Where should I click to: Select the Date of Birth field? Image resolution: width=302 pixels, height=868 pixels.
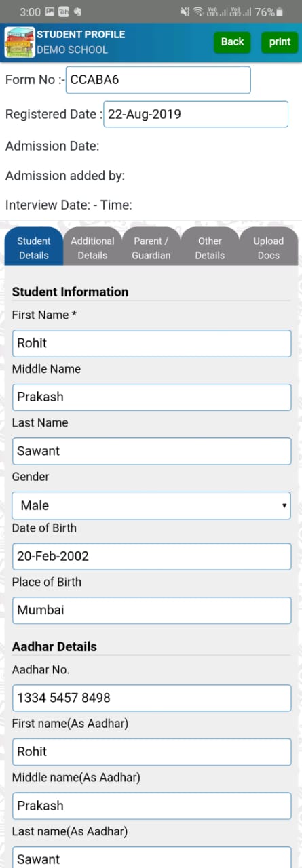[x=151, y=556]
